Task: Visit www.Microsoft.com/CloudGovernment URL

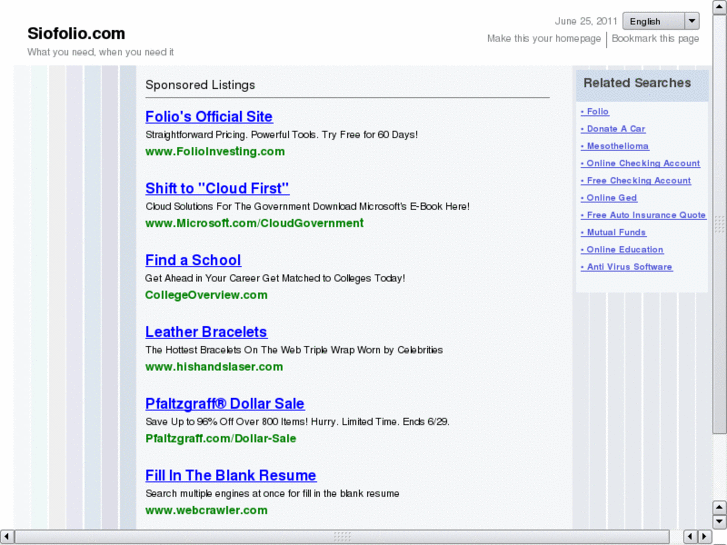Action: click(x=255, y=223)
